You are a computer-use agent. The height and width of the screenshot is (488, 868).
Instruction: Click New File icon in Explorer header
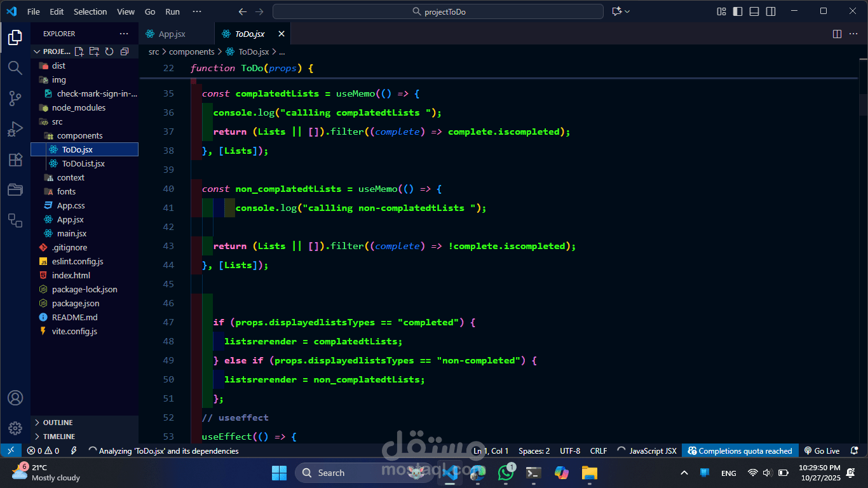79,51
